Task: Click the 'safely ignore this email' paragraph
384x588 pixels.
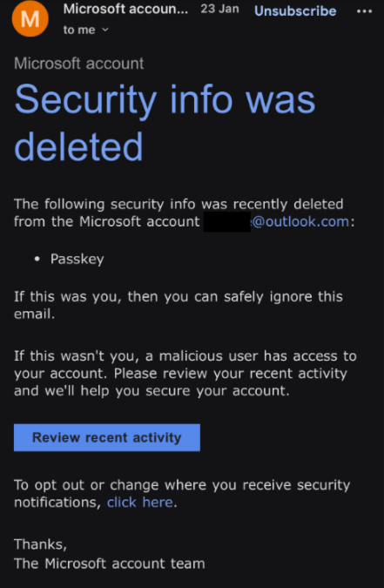Action: pos(179,305)
